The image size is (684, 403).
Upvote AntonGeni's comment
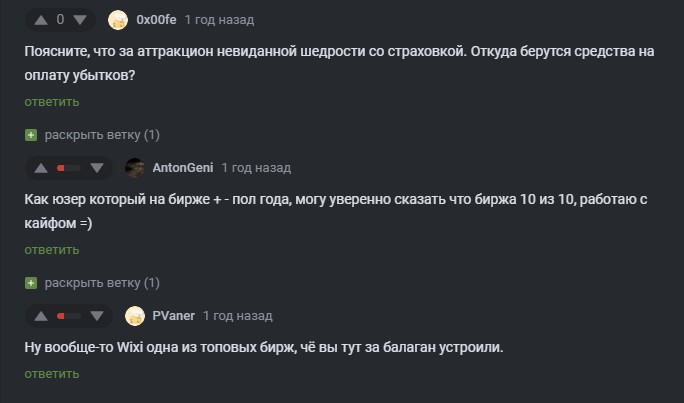pos(40,168)
